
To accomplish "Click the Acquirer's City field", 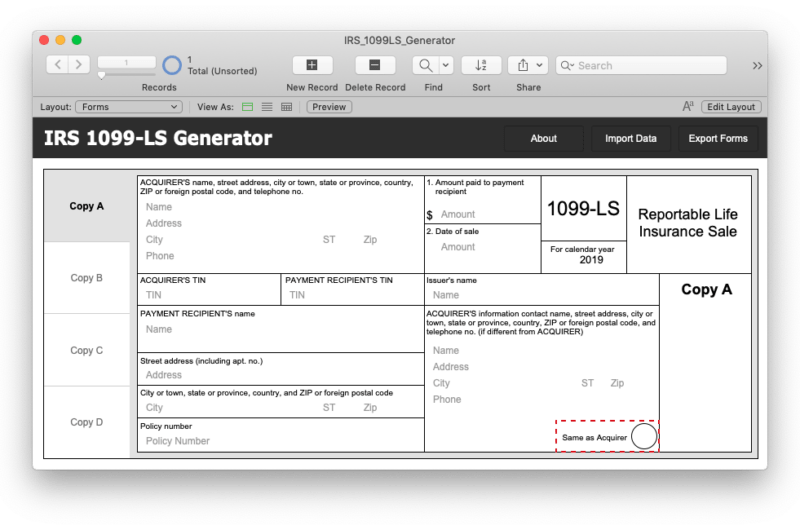I will point(230,240).
